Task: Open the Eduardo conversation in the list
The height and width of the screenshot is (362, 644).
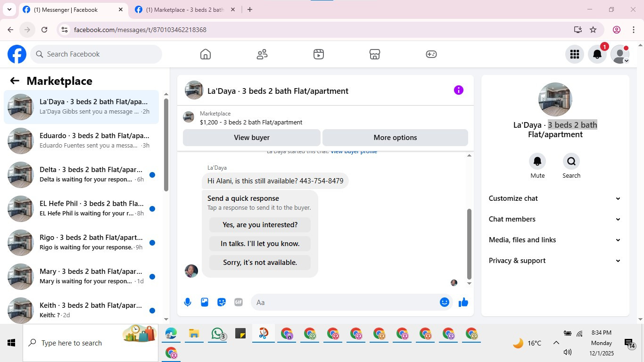Action: pyautogui.click(x=82, y=141)
